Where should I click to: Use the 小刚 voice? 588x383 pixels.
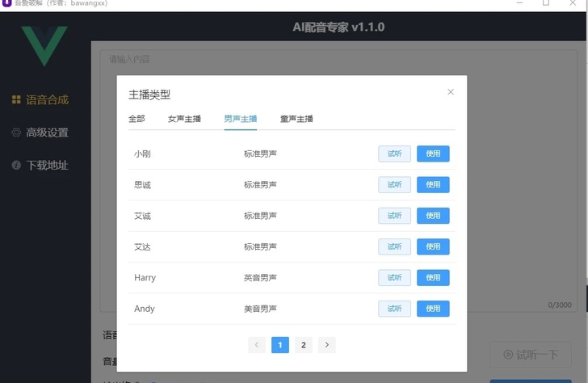click(433, 154)
